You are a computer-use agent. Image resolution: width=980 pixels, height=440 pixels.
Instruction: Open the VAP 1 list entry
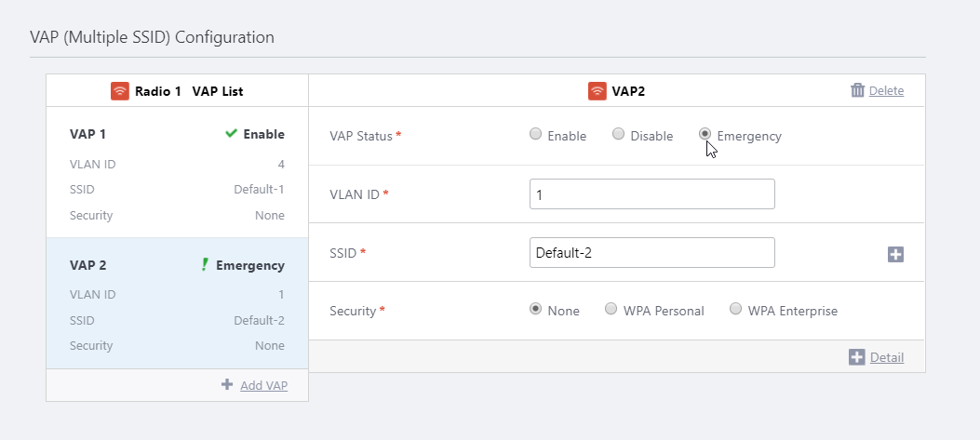pos(177,175)
